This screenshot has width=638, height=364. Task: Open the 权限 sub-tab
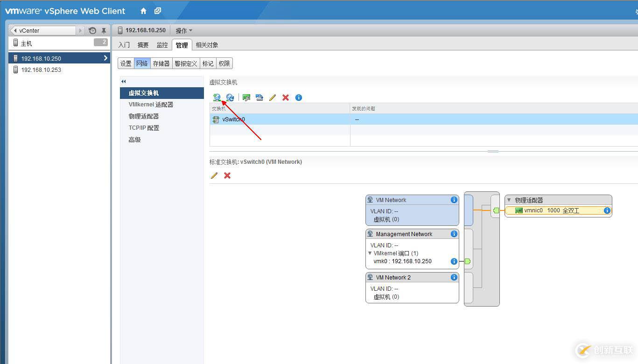click(x=224, y=63)
